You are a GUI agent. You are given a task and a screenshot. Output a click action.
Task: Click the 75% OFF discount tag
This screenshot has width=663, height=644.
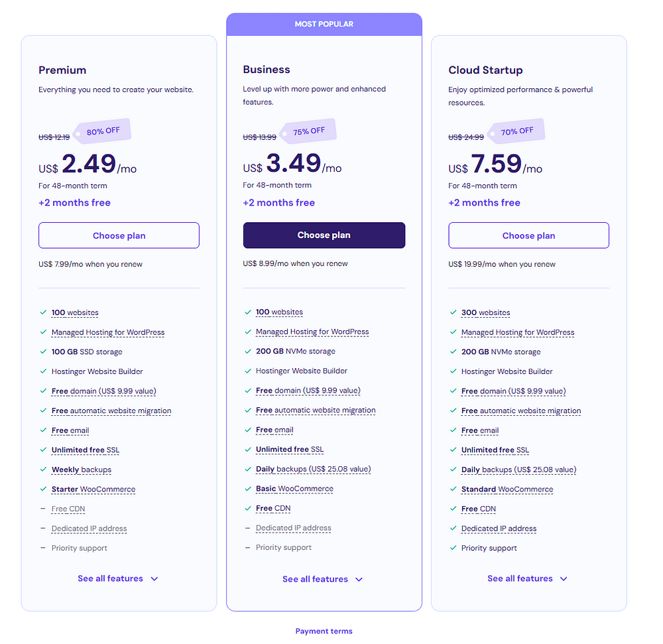pos(308,131)
